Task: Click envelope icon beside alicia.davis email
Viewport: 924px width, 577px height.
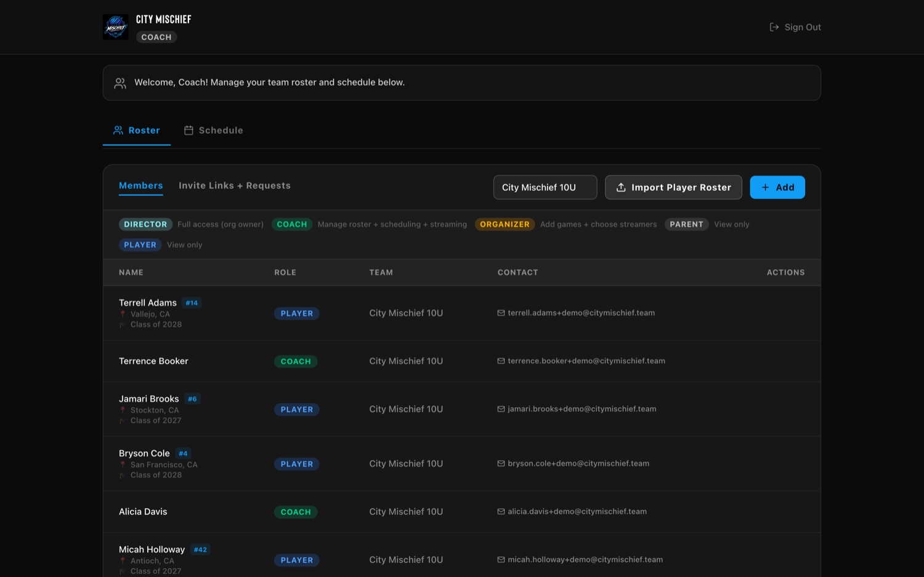Action: (x=501, y=512)
